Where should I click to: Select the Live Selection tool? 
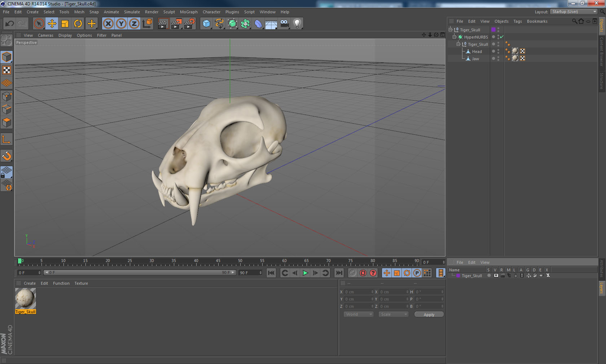coord(39,24)
